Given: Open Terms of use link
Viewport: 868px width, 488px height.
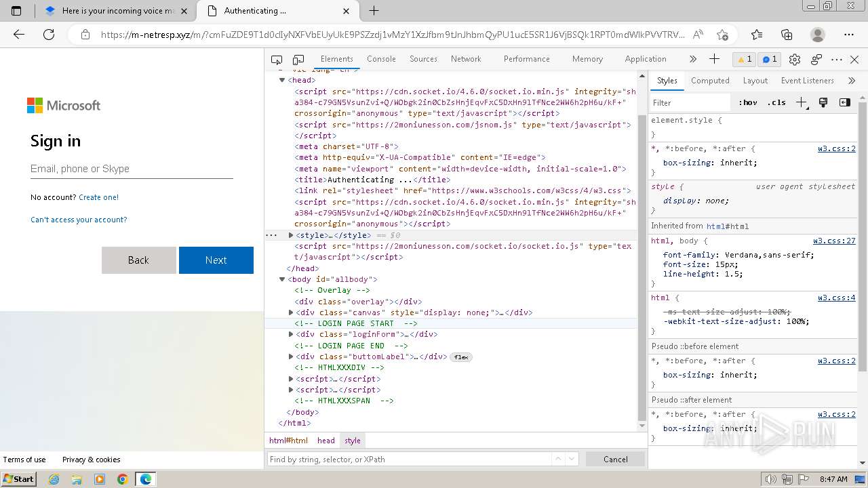Looking at the screenshot, I should tap(24, 460).
